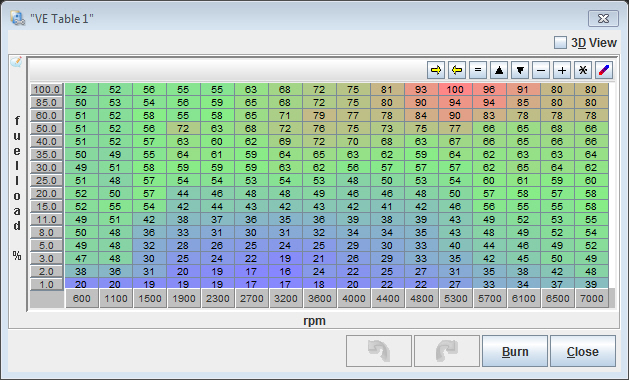This screenshot has width=629, height=380.
Task: Open the notepad icon beside the table
Action: tap(16, 62)
